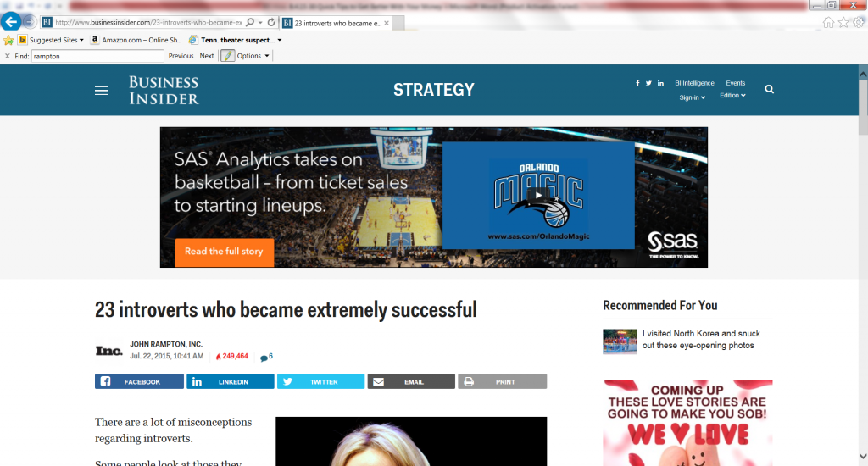The image size is (868, 466).
Task: Expand the Sign-in dropdown
Action: click(x=692, y=97)
